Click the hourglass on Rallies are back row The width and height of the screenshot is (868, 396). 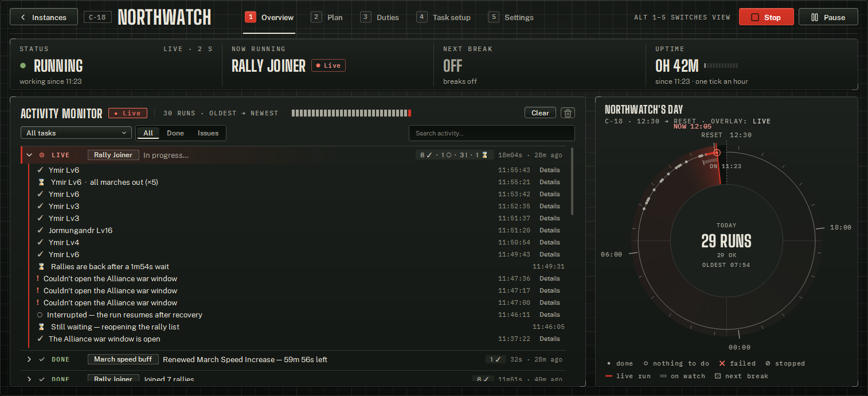coord(41,266)
